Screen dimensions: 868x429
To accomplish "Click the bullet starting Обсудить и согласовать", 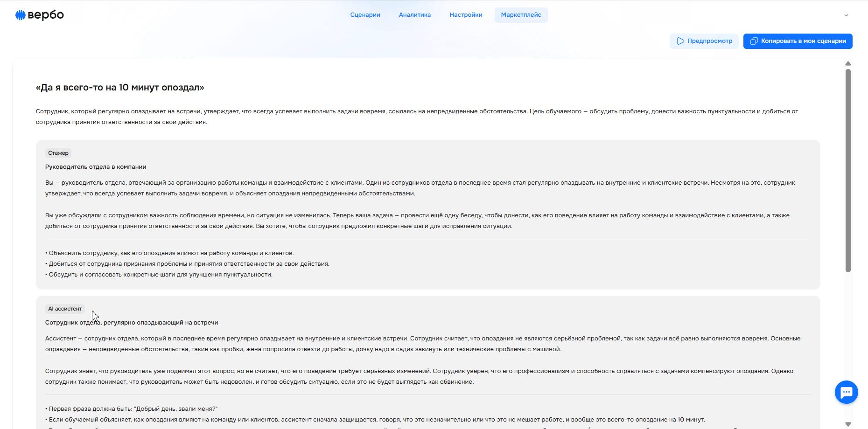I will pyautogui.click(x=159, y=275).
